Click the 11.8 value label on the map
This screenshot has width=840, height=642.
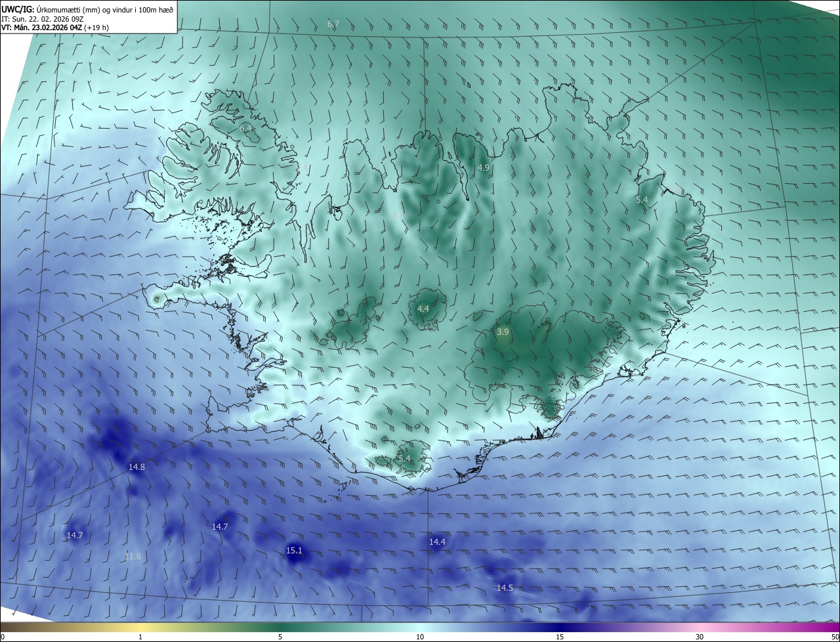tap(133, 556)
